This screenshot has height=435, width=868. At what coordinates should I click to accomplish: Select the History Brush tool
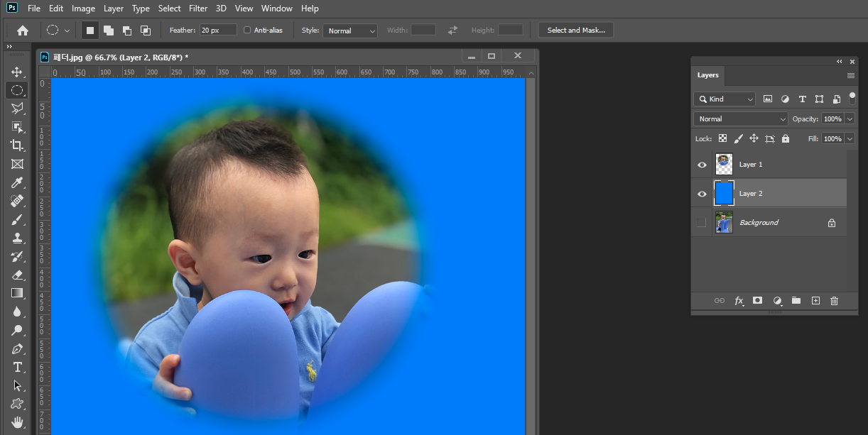pos(17,256)
